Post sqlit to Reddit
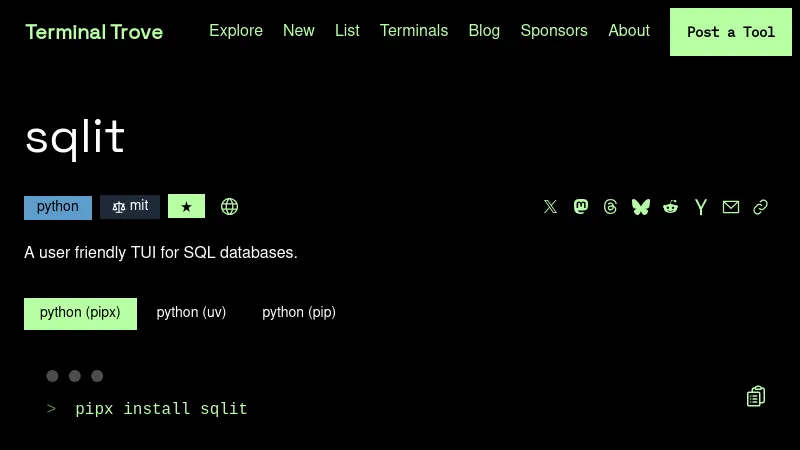Image resolution: width=800 pixels, height=450 pixels. [671, 207]
